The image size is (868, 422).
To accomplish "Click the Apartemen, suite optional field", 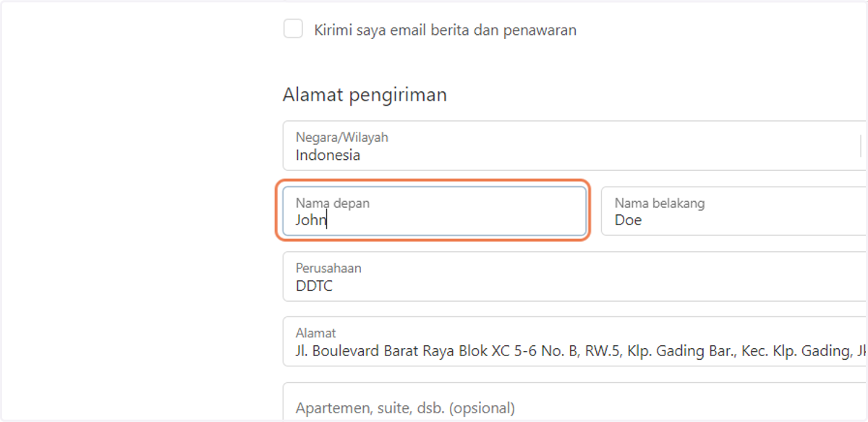I will [x=575, y=402].
